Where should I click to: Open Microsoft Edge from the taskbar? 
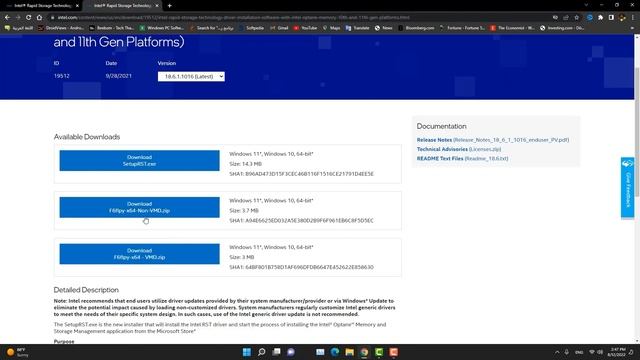coord(335,352)
